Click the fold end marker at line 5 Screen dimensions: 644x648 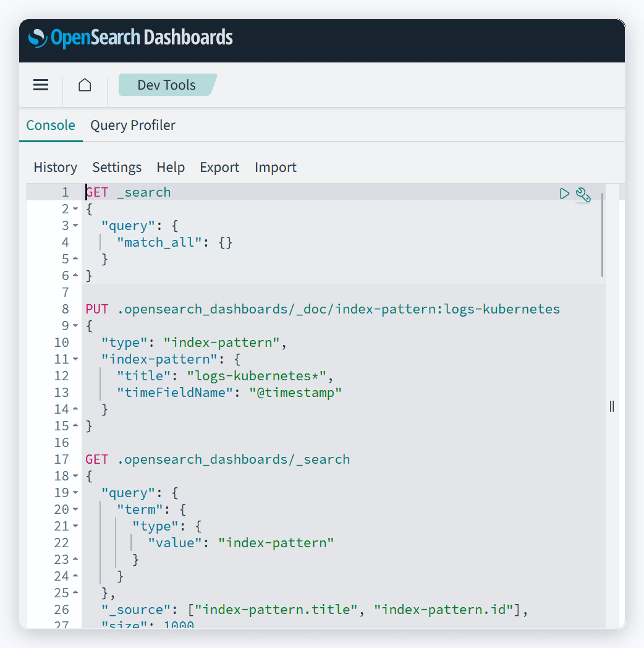point(75,258)
